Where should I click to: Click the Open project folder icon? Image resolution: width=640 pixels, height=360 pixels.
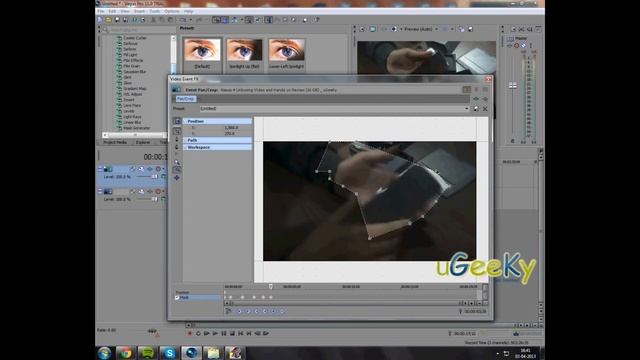(x=109, y=20)
